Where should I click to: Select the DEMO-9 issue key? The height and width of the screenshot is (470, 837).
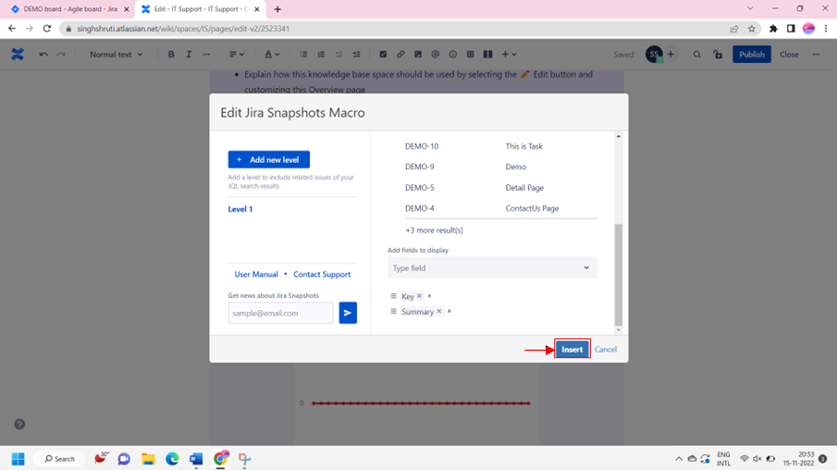[x=420, y=167]
